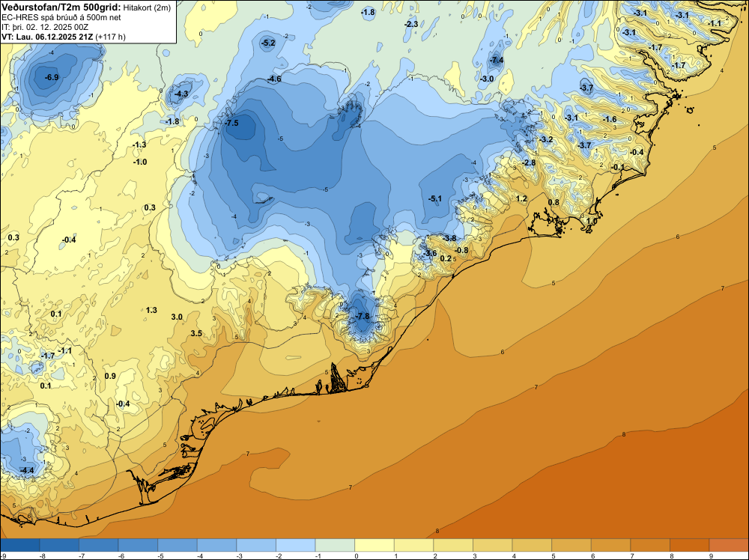The image size is (749, 560).
Task: Click the -1.0 temperature label
Action: tap(140, 162)
